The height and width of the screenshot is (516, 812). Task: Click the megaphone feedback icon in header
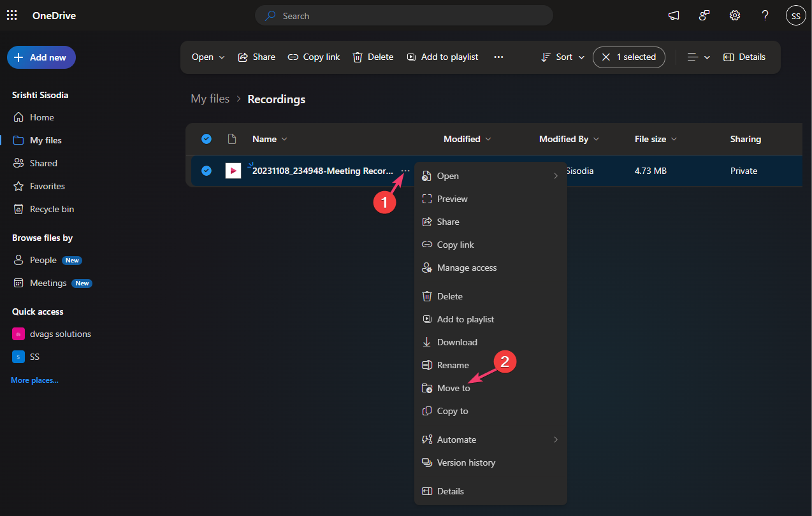(x=674, y=15)
